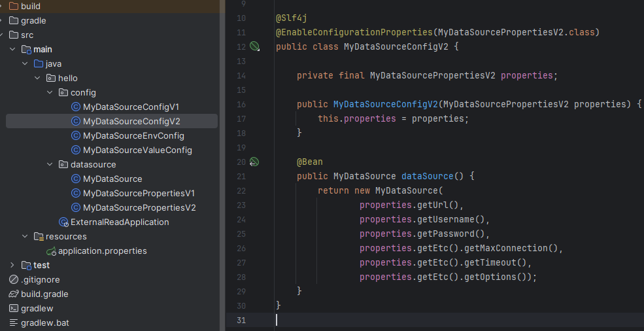Click the hello package icon
Image resolution: width=644 pixels, height=331 pixels.
[x=51, y=78]
